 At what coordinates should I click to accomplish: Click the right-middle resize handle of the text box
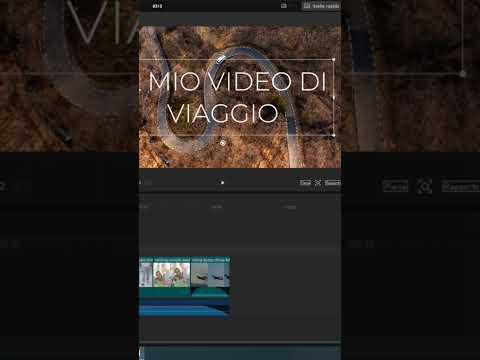click(x=334, y=97)
